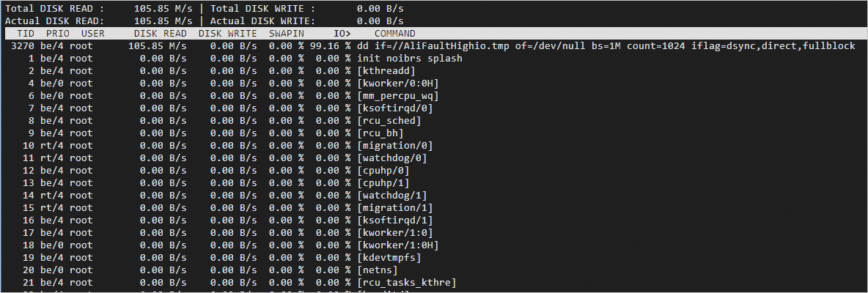Image resolution: width=868 pixels, height=293 pixels.
Task: Click the [rcu_sched] process name
Action: (x=389, y=121)
